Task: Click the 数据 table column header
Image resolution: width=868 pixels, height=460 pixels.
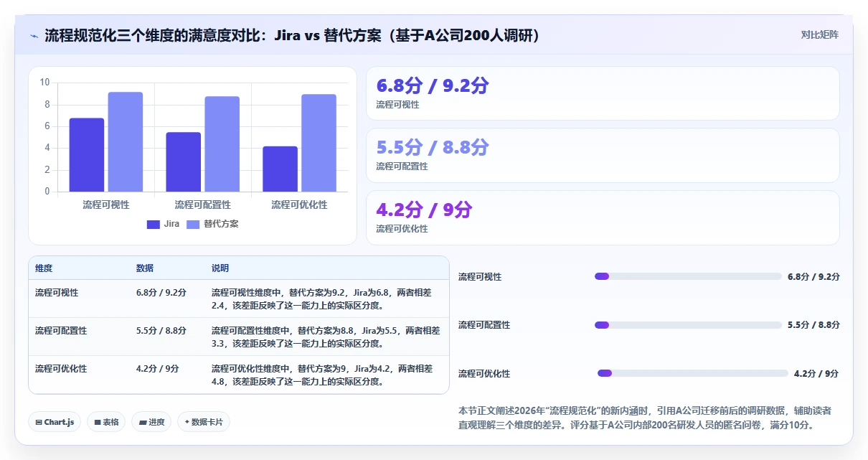Action: tap(145, 268)
